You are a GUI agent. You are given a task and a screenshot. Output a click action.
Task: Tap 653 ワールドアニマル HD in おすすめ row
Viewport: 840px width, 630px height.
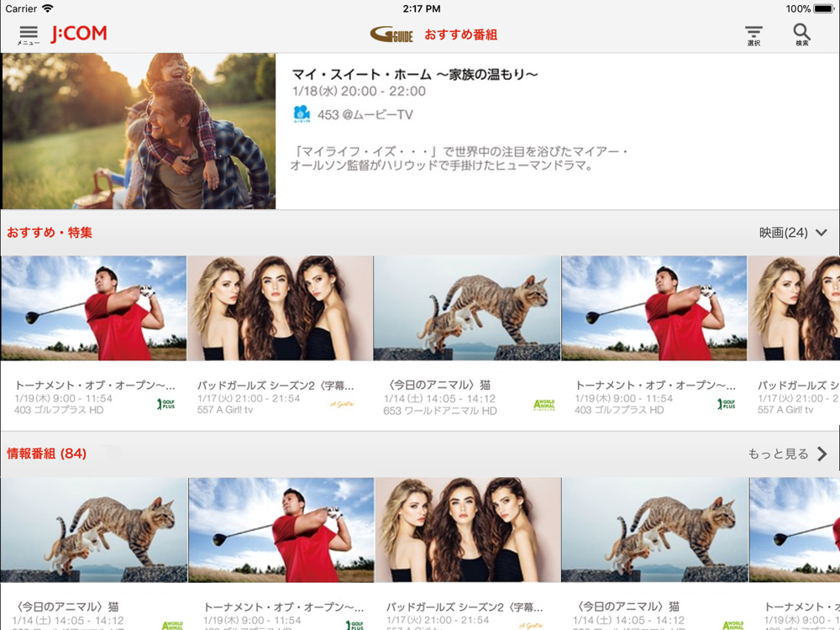tap(440, 411)
